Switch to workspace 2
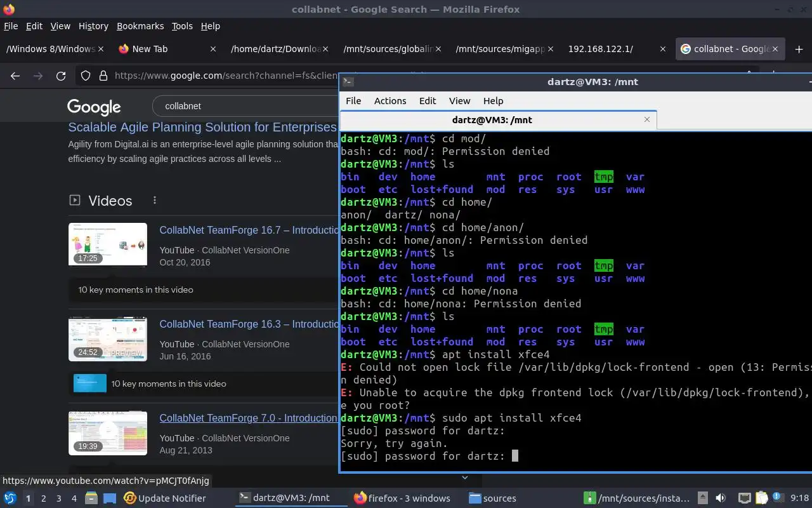 pos(44,498)
